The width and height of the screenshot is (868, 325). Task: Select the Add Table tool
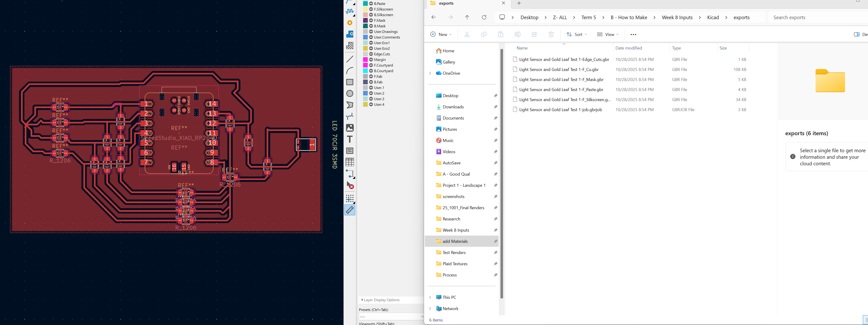click(x=350, y=162)
